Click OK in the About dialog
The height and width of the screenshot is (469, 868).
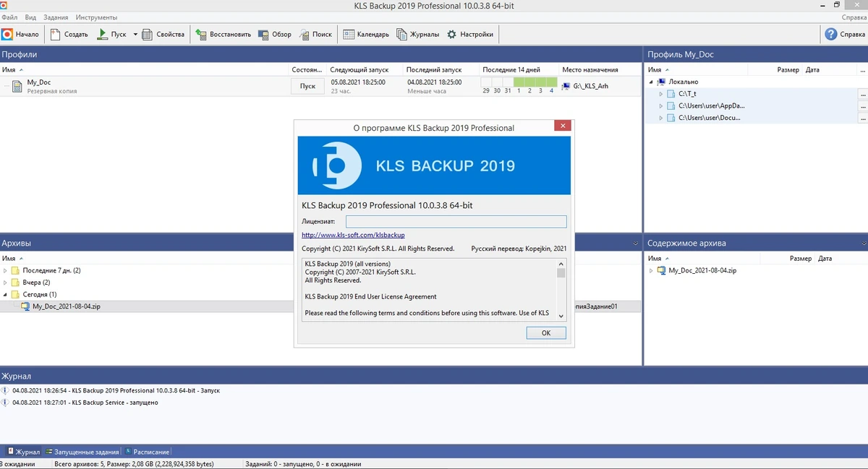pyautogui.click(x=546, y=333)
